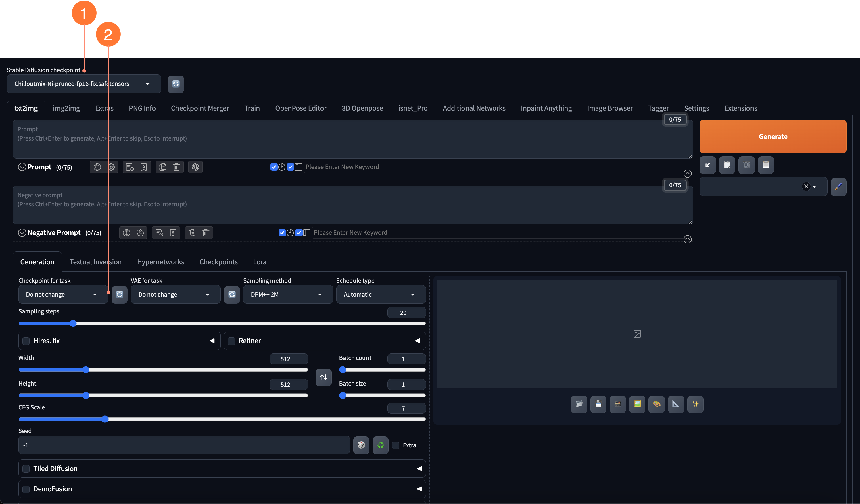The width and height of the screenshot is (860, 504).
Task: Switch to the Lora tab
Action: pos(259,261)
